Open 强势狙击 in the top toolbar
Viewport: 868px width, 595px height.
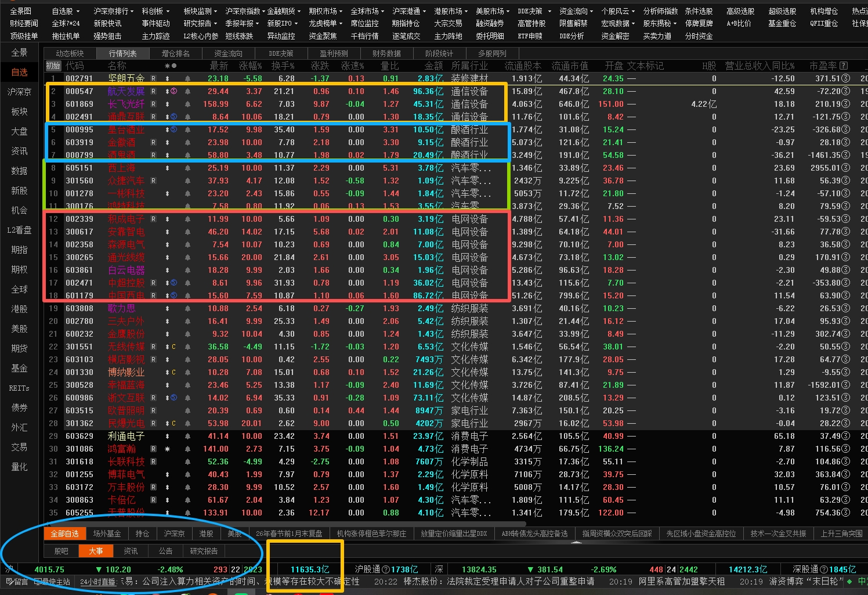(x=107, y=36)
